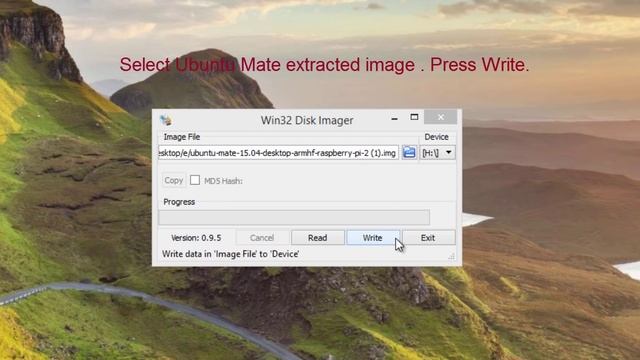This screenshot has width=640, height=360.
Task: Click the greyed Cancel button
Action: click(262, 238)
